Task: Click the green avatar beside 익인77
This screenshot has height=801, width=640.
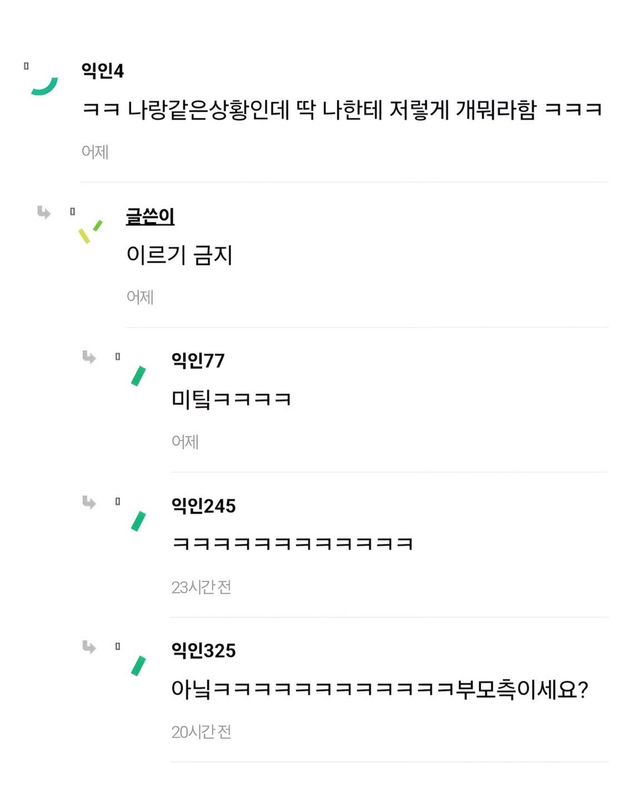Action: 138,376
